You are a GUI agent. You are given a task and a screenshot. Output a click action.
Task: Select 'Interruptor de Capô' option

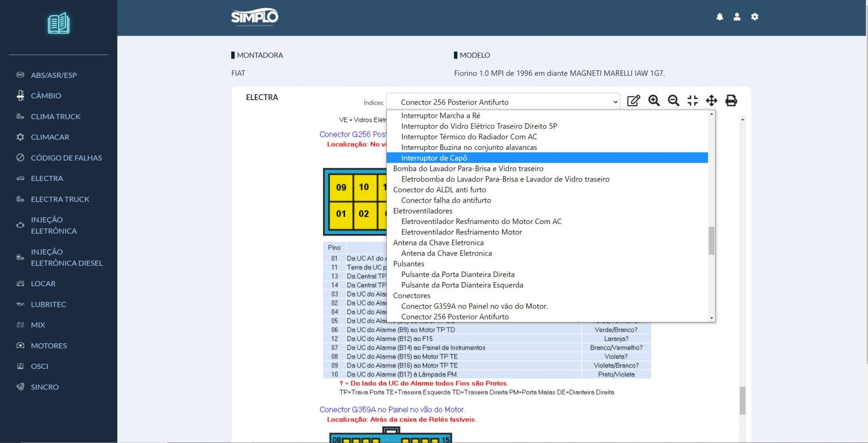(434, 158)
